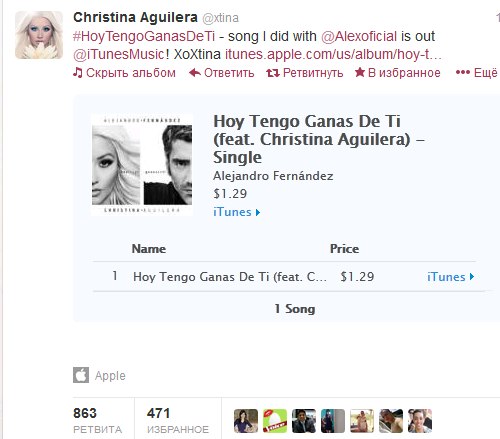The image size is (500, 439).
Task: Click the Apple logo icon
Action: [81, 375]
